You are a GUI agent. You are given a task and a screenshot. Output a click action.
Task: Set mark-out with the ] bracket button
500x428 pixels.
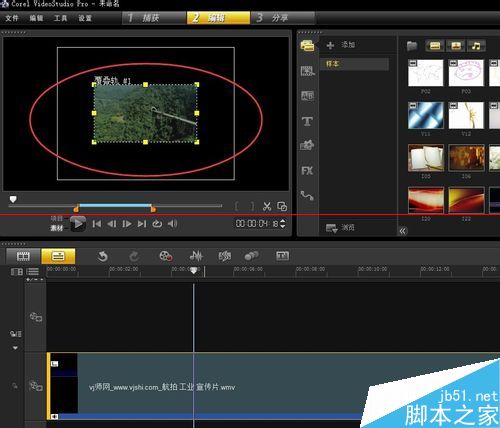pyautogui.click(x=252, y=207)
